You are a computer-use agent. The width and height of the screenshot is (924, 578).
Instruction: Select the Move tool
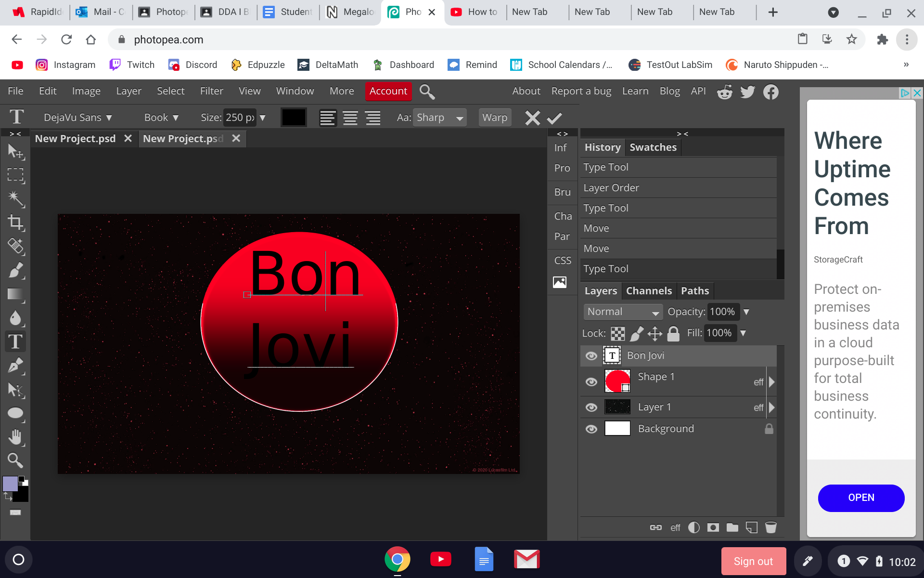point(16,152)
